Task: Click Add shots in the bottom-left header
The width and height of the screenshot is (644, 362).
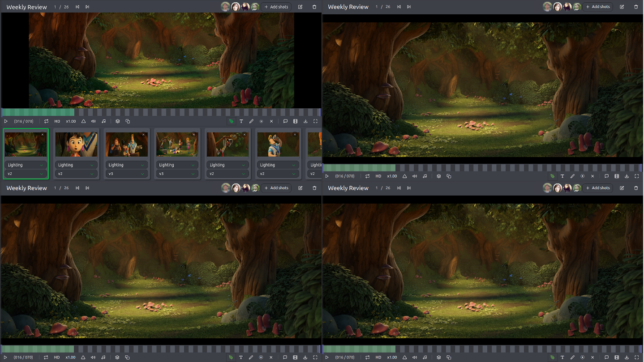Action: click(x=276, y=188)
